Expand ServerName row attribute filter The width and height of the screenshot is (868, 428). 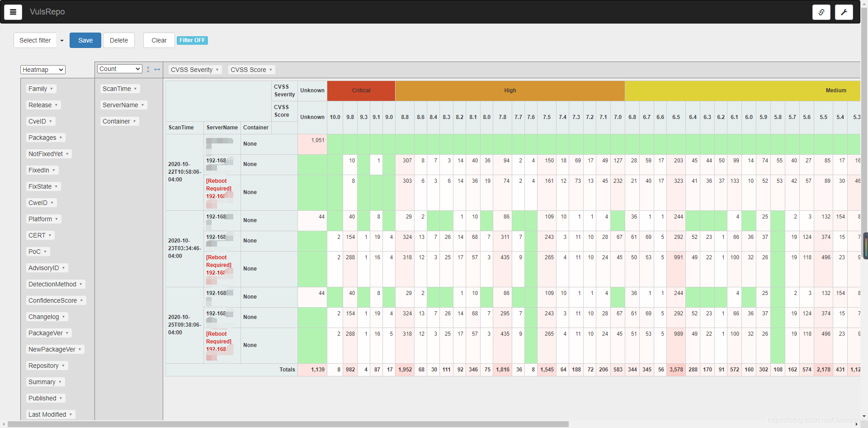pyautogui.click(x=142, y=105)
